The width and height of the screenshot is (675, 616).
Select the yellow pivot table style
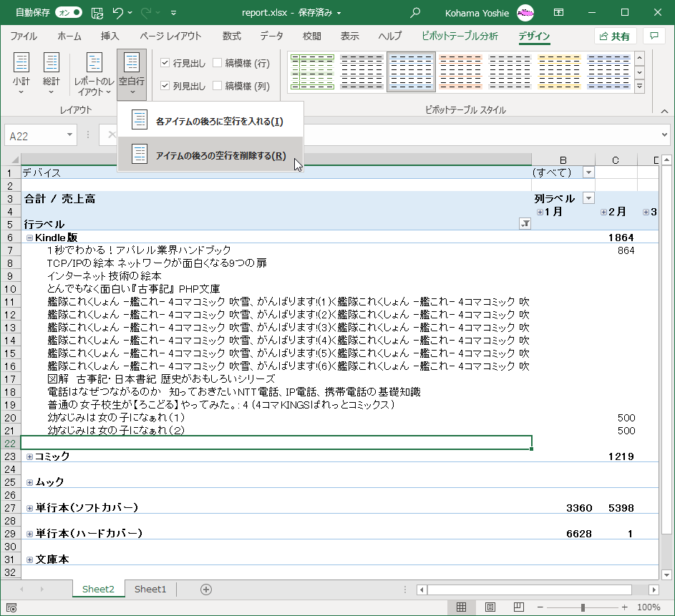(559, 72)
